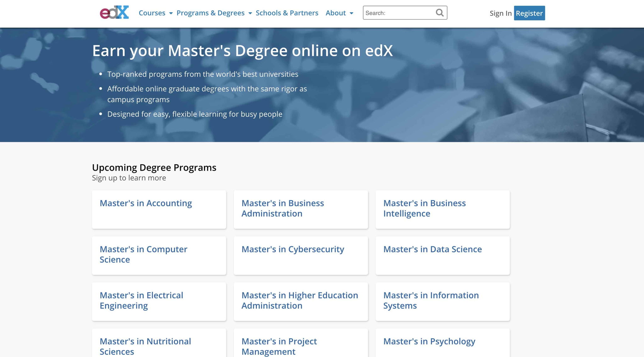
Task: Click the search magnifier icon
Action: (x=440, y=13)
